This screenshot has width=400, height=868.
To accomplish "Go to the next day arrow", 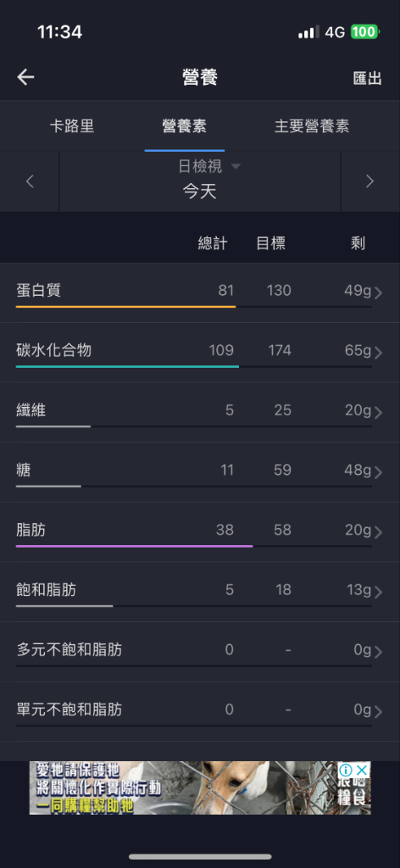I will click(x=370, y=181).
